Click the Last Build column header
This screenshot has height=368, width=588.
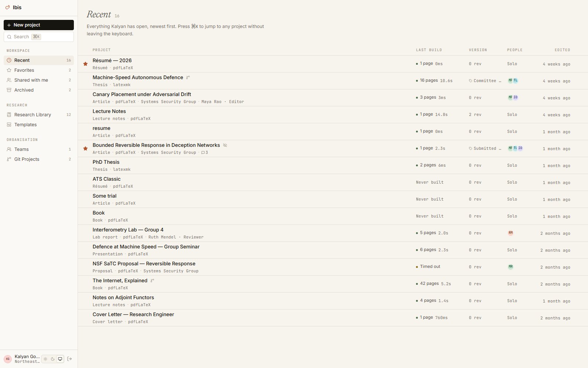pyautogui.click(x=429, y=50)
